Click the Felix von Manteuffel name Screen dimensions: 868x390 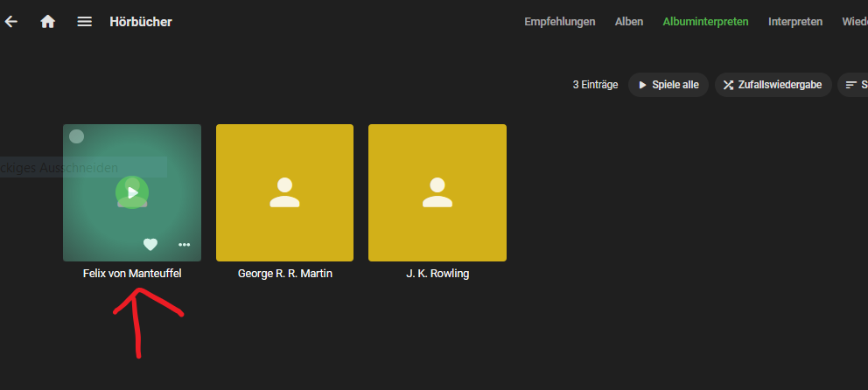click(132, 274)
